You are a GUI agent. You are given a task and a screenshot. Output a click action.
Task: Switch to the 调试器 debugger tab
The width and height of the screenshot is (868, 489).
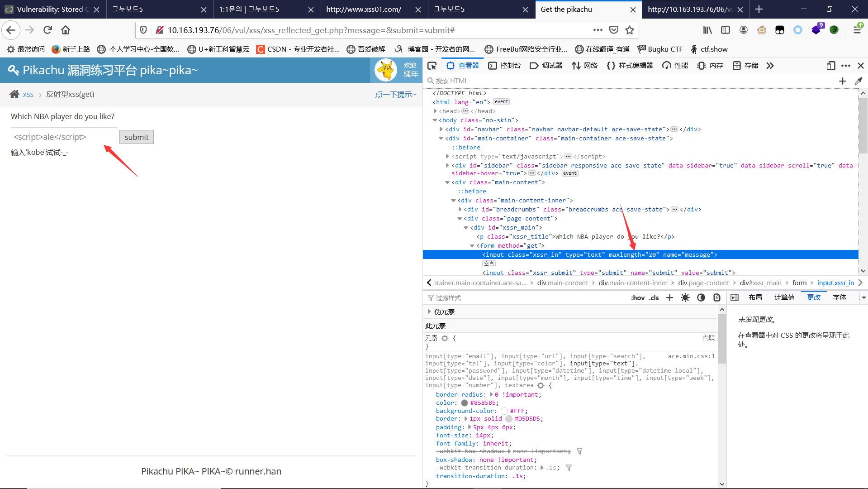(x=546, y=66)
